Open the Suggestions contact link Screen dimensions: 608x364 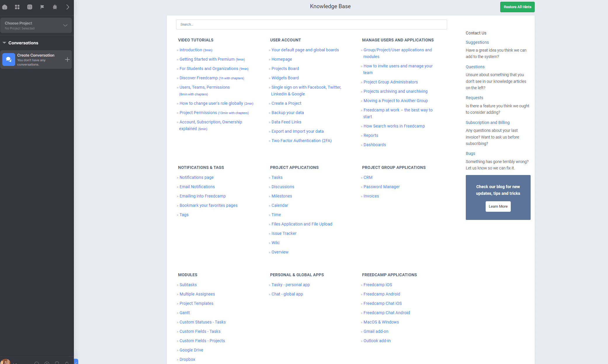(477, 43)
